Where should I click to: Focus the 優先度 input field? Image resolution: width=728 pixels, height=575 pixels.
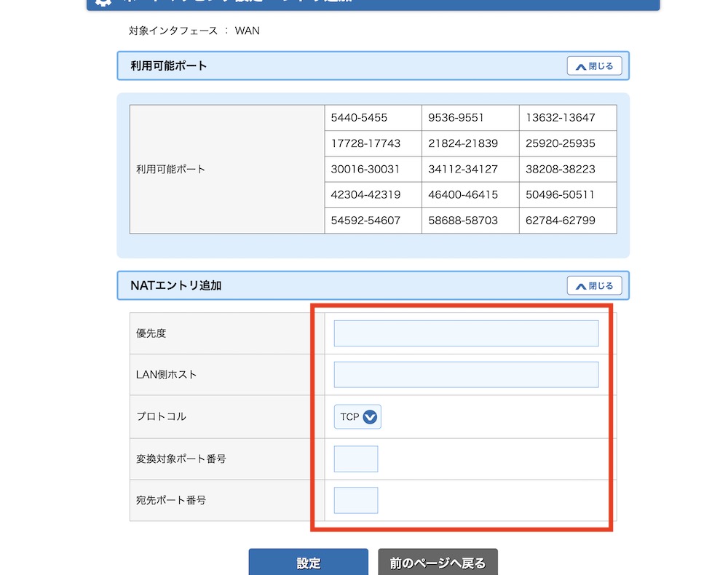tap(466, 333)
